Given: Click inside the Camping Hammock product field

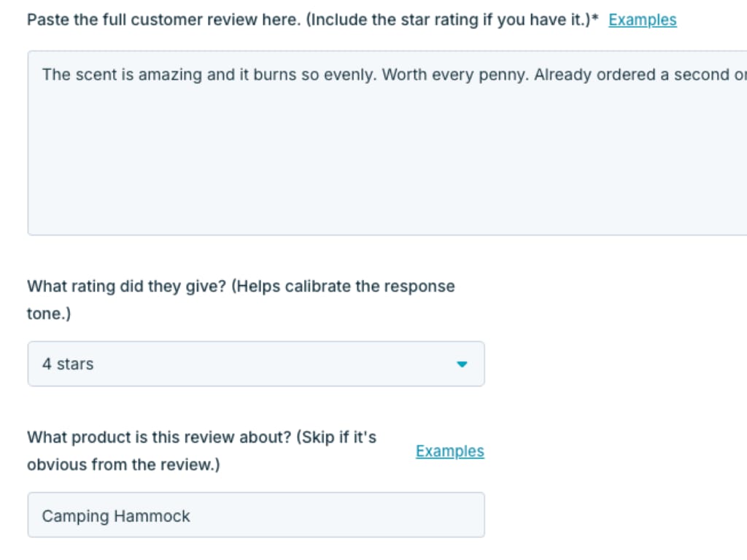Looking at the screenshot, I should pos(255,516).
